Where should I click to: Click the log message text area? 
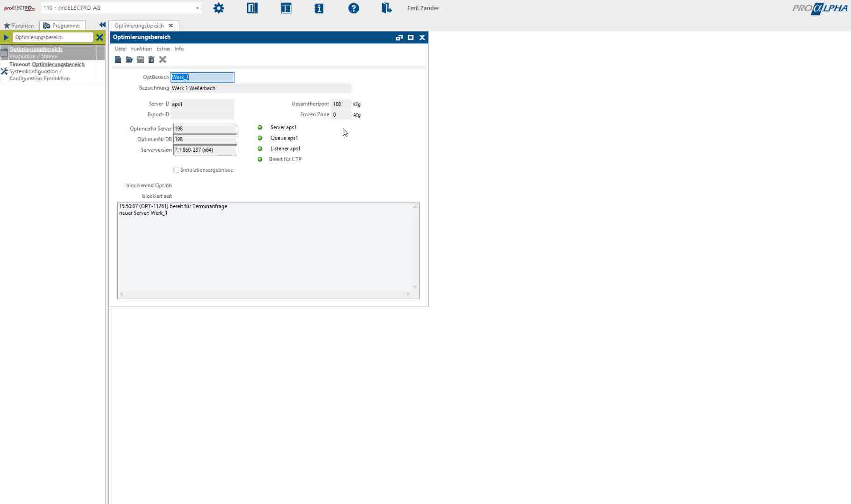(x=265, y=247)
